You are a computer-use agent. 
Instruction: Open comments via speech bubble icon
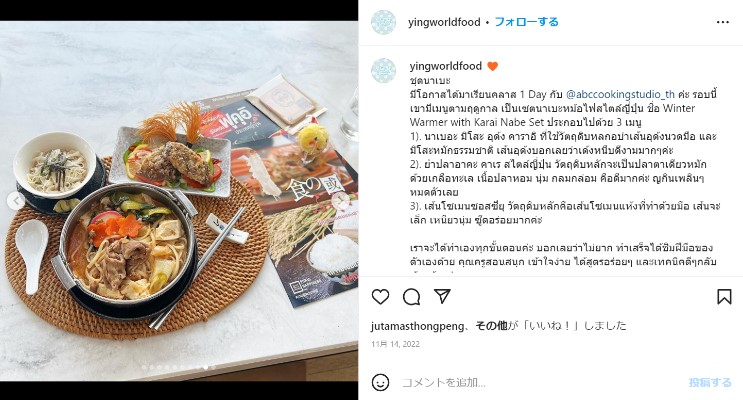pyautogui.click(x=411, y=297)
